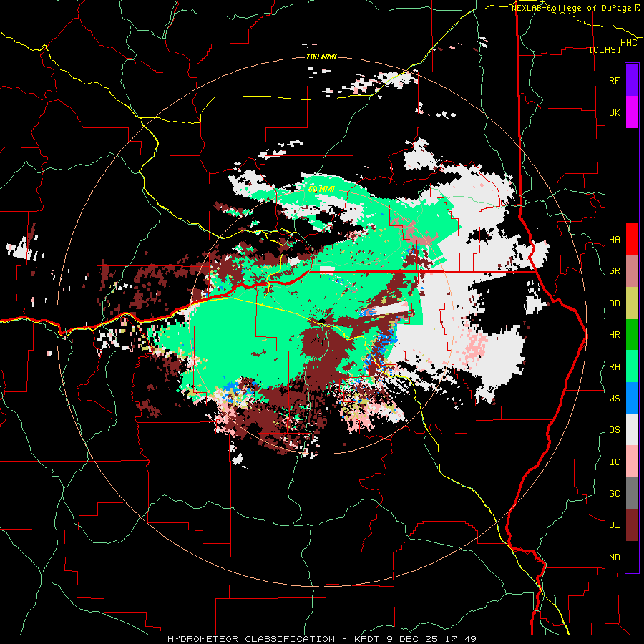Click the GC gray legend swatch
The height and width of the screenshot is (644, 644).
(x=632, y=493)
